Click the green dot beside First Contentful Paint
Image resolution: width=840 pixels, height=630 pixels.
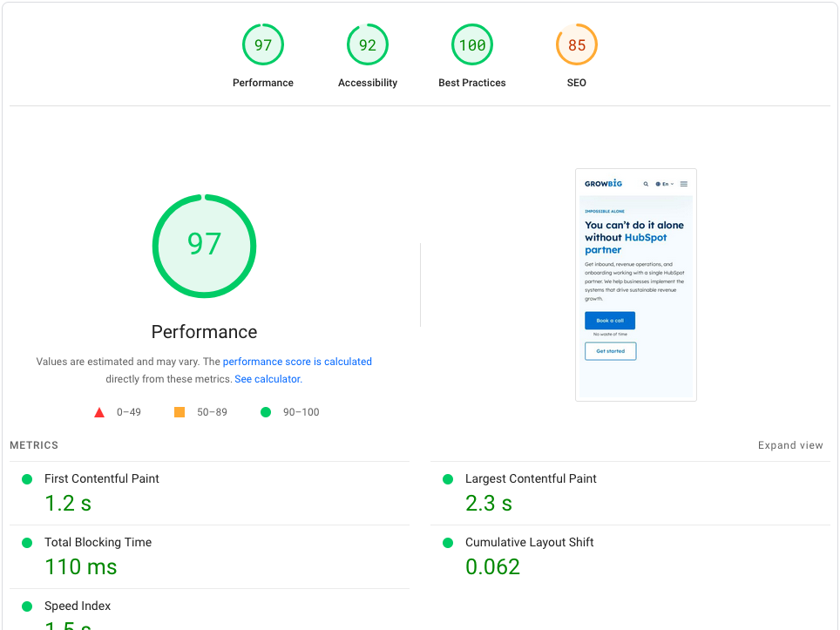tap(26, 478)
